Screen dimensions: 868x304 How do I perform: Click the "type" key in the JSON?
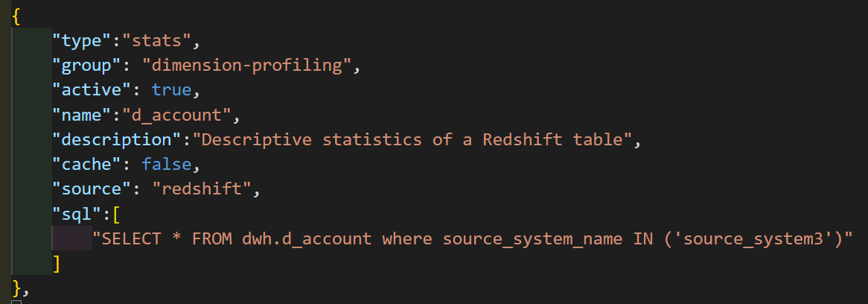tap(83, 40)
